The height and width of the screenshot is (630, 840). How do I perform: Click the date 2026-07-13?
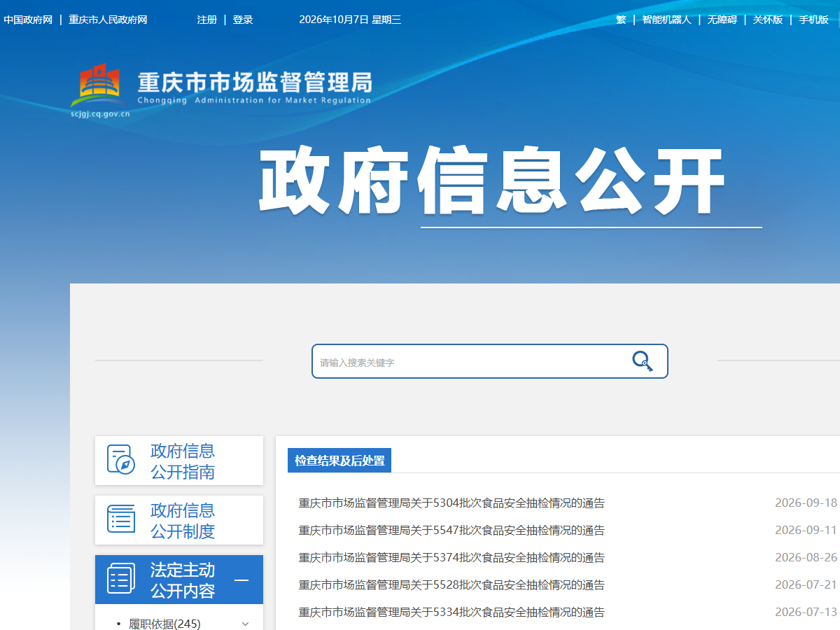pos(806,612)
